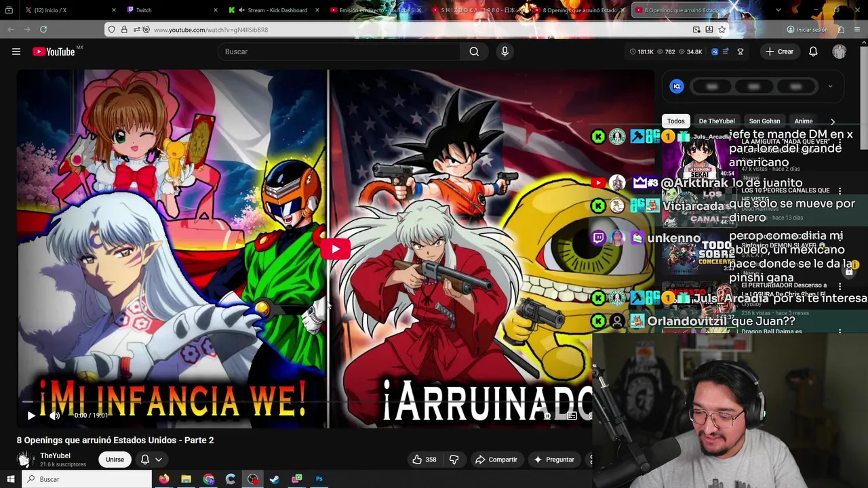This screenshot has width=868, height=488.
Task: Start voice search with microphone icon
Action: point(505,52)
